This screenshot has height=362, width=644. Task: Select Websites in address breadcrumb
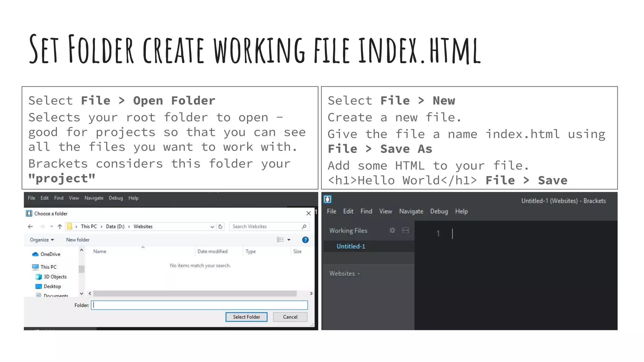point(143,227)
